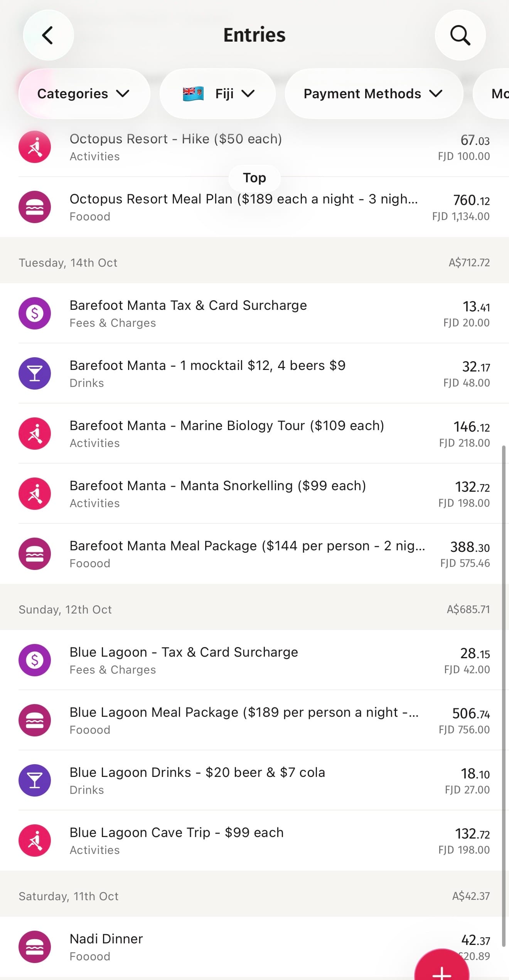Tap the back arrow button
This screenshot has height=980, width=509.
point(48,35)
